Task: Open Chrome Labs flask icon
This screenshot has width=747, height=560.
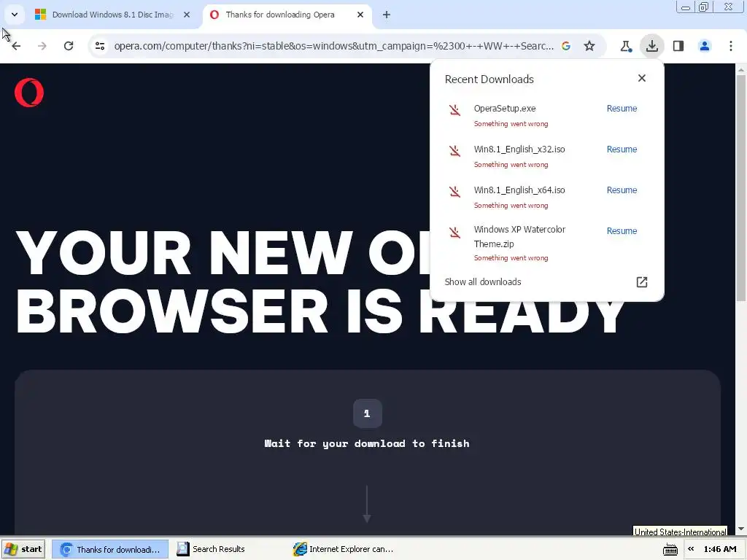Action: point(626,46)
